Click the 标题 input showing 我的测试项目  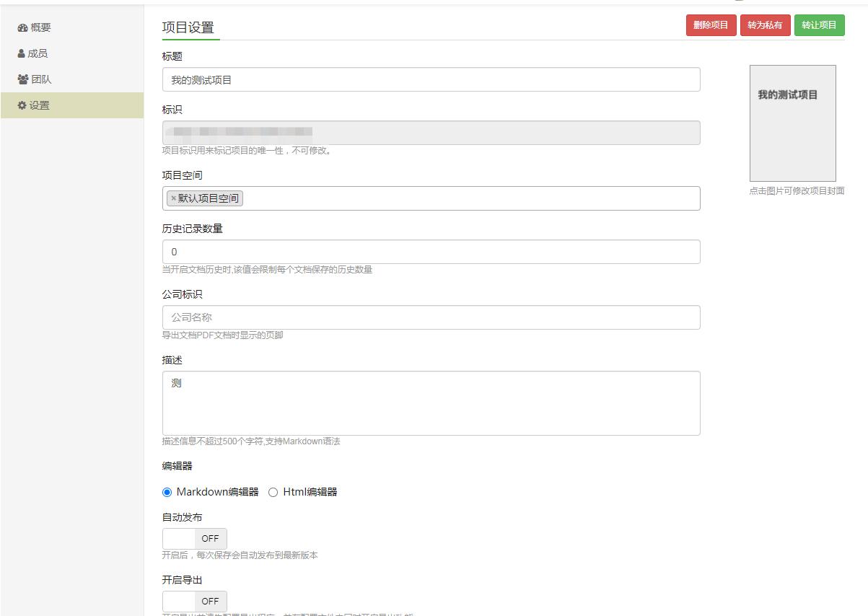[431, 79]
